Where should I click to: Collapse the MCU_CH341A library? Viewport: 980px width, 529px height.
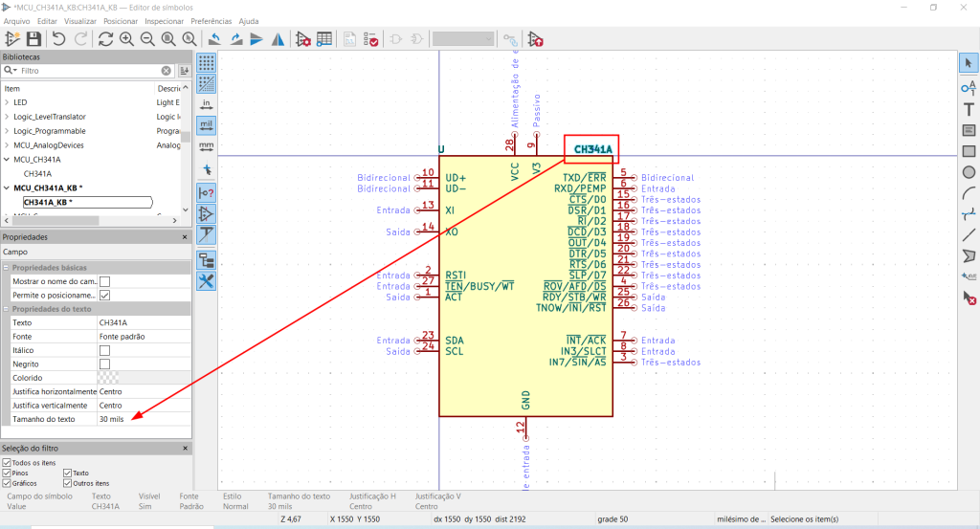point(7,159)
